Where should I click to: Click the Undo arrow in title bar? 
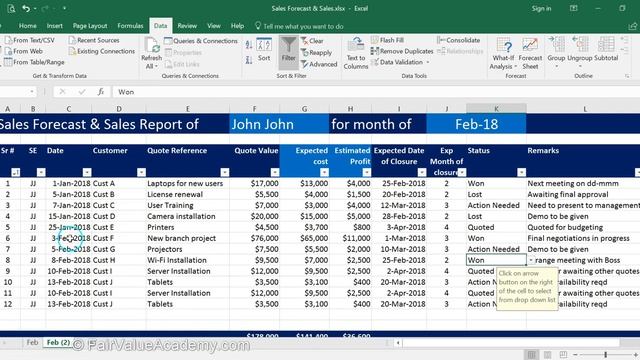[26, 8]
